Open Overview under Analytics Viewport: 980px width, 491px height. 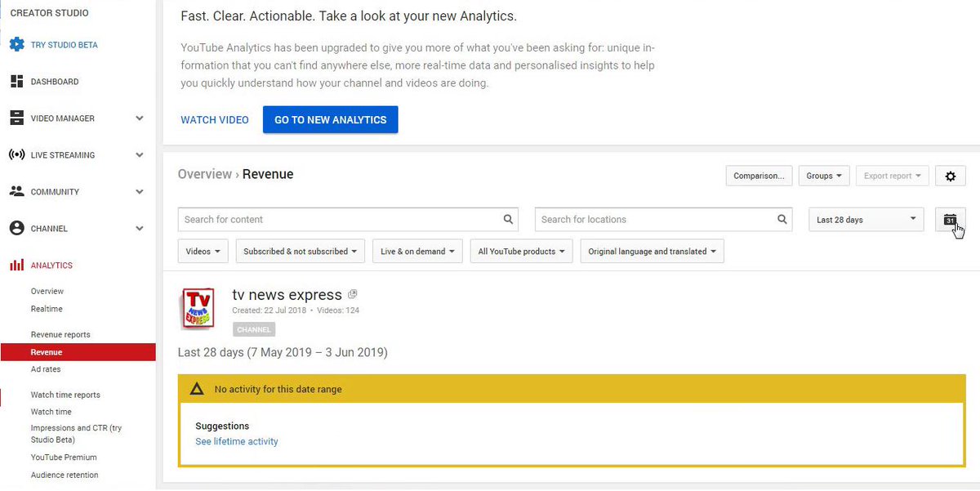47,292
